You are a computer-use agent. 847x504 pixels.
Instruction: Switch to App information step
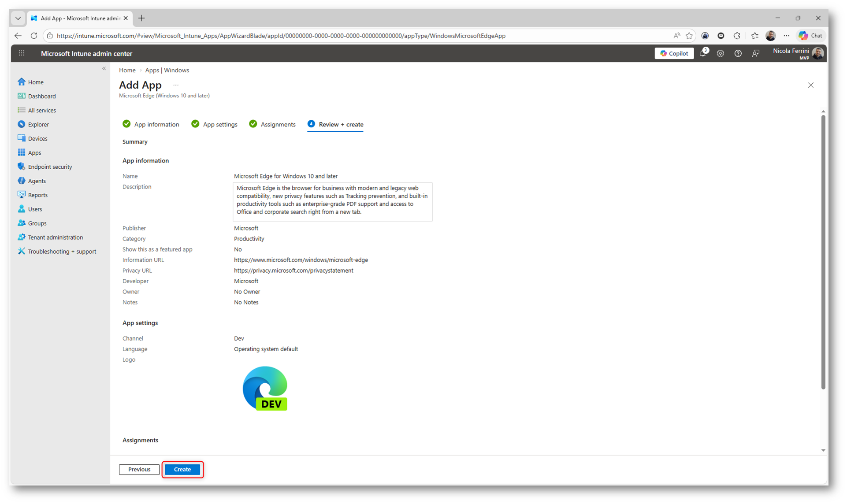coord(156,124)
